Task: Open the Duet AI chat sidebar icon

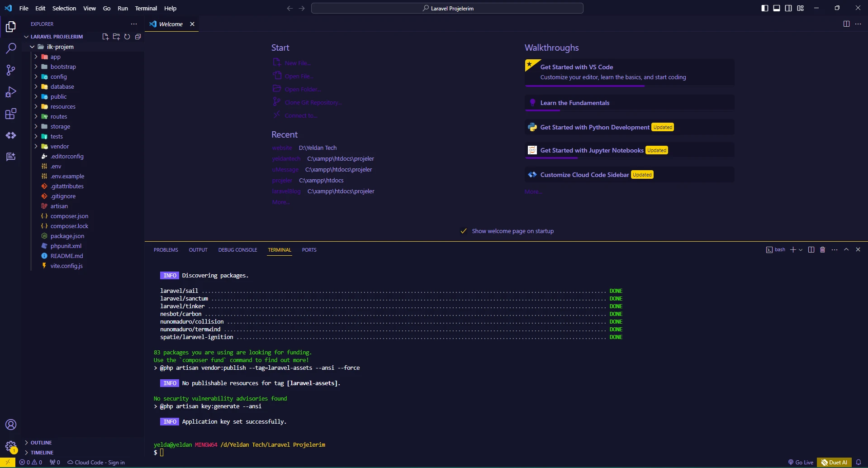Action: tap(11, 157)
